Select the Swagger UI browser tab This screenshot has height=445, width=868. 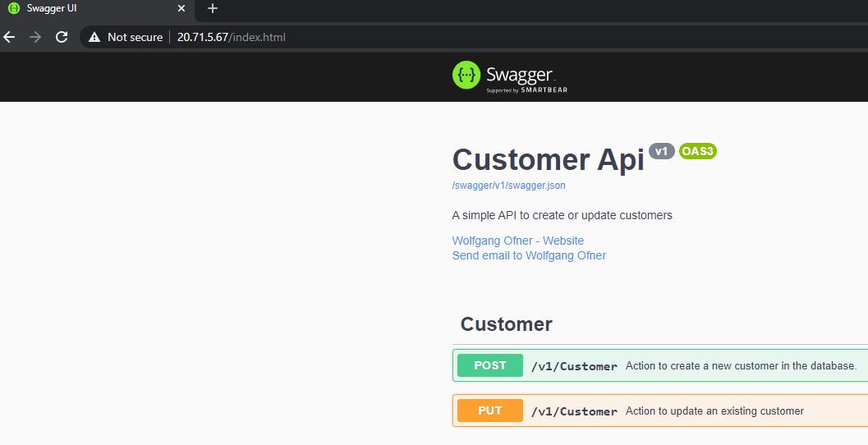tap(96, 8)
